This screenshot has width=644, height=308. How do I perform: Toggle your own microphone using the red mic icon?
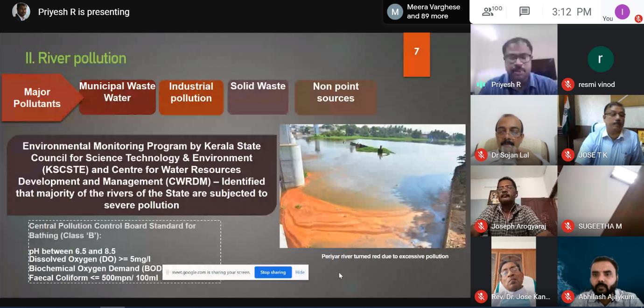(638, 19)
